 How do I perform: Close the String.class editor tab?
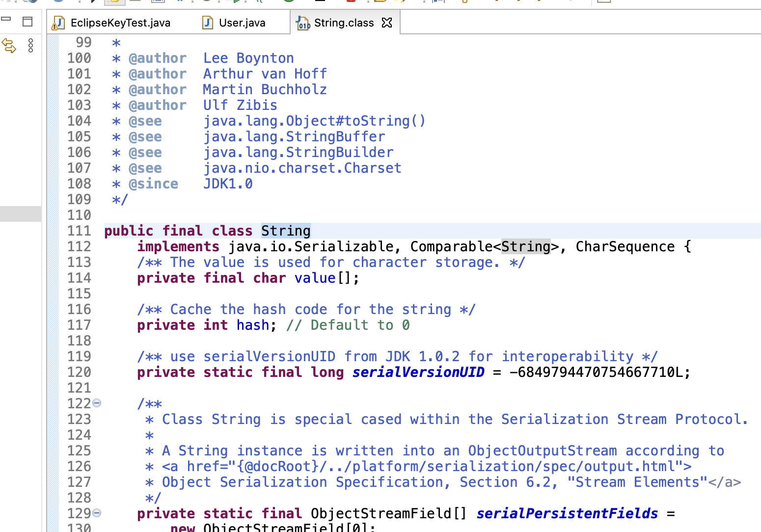387,23
